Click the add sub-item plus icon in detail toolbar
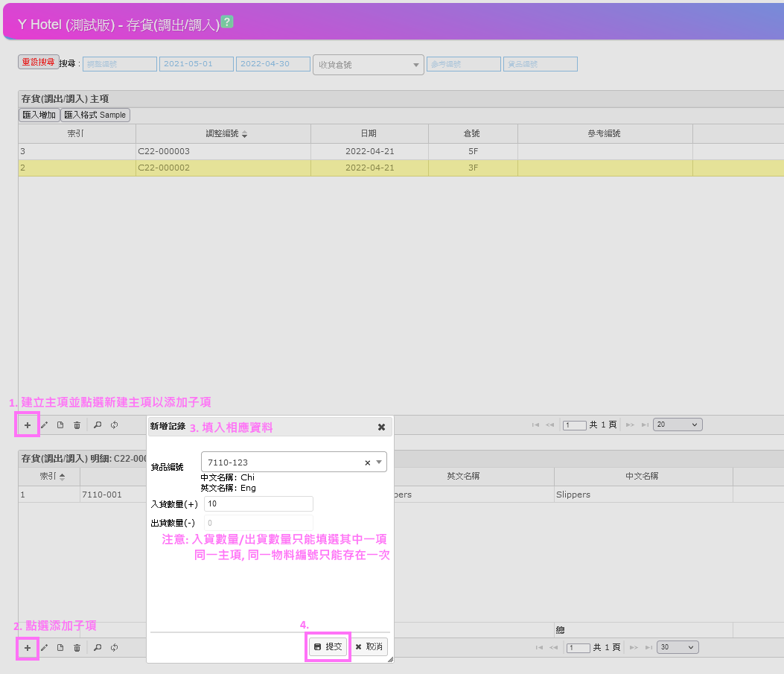Screen dimensions: 784x674 [28, 648]
